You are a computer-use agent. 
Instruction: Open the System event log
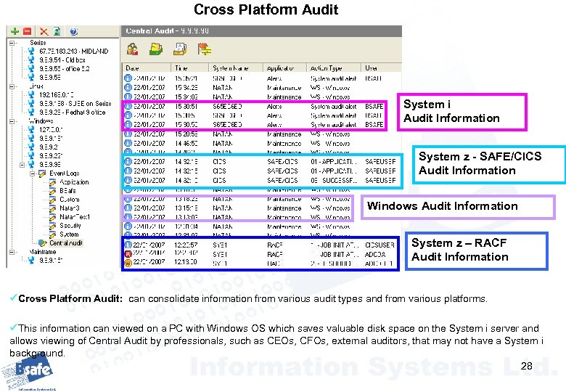pos(69,234)
